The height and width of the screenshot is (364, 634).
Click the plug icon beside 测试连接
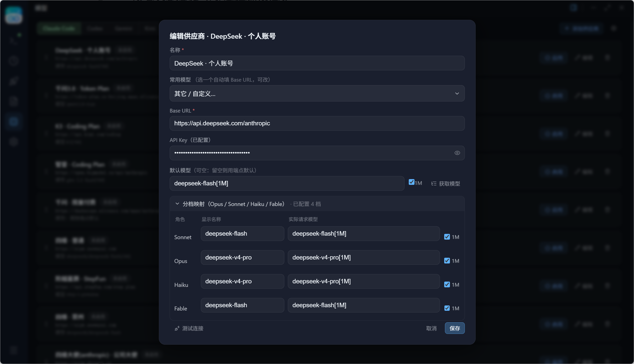177,328
